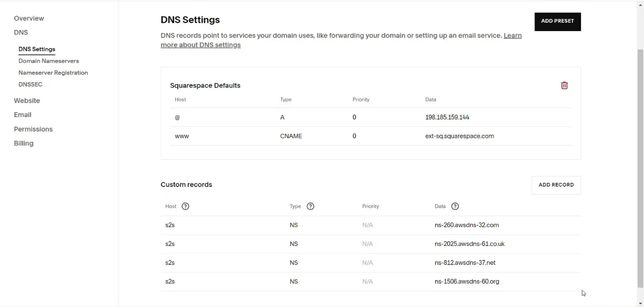644x307 pixels.
Task: Click the Squarespace Defaults heading
Action: [x=205, y=85]
